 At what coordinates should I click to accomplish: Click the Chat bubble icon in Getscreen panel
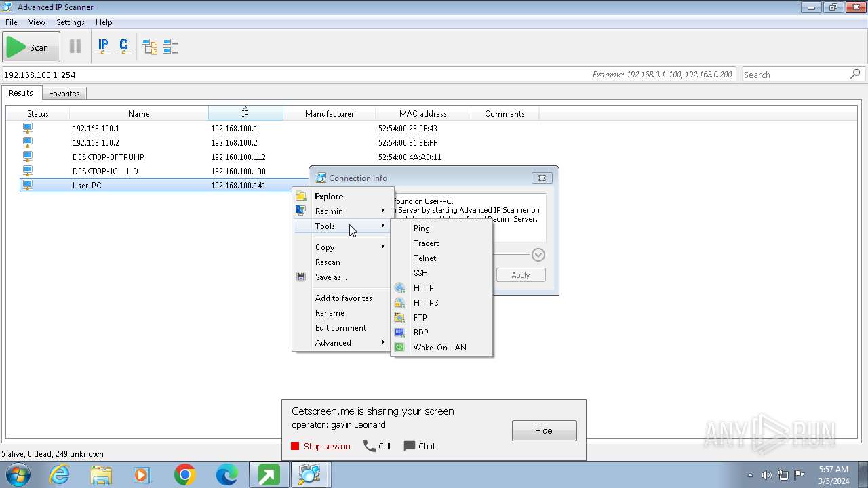[x=410, y=446]
